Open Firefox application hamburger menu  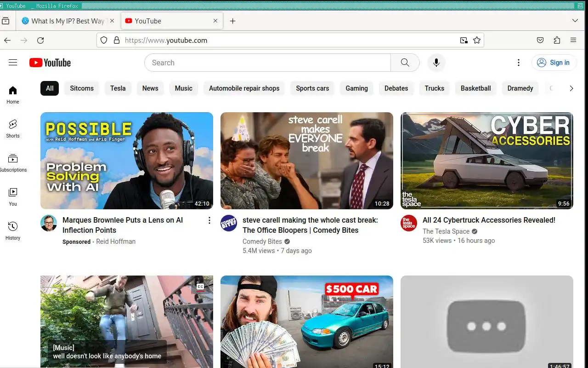[x=573, y=40]
